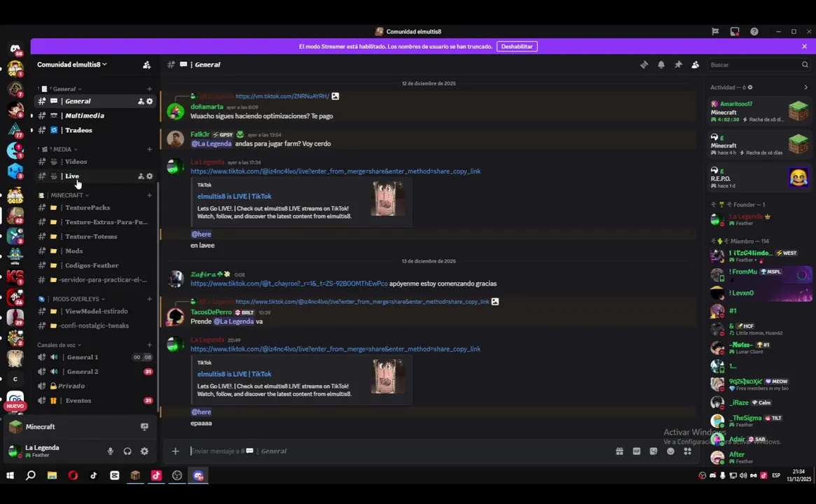Open Windows Start menu
The height and width of the screenshot is (504, 816).
pos(10,475)
